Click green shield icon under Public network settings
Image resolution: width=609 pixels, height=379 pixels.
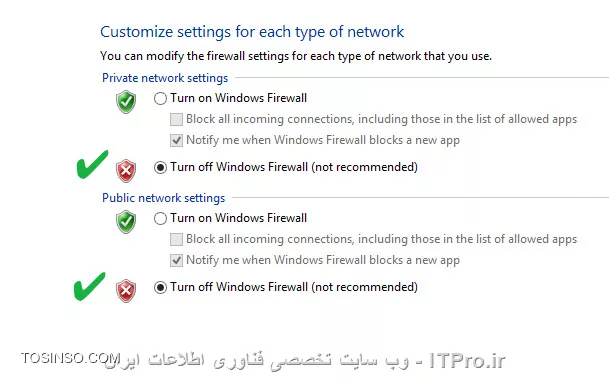(126, 222)
